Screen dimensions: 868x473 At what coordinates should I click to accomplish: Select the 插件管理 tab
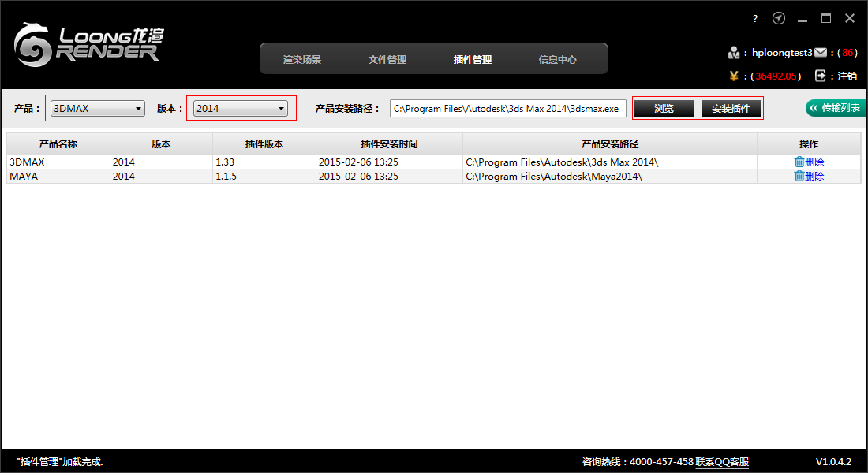(x=473, y=59)
